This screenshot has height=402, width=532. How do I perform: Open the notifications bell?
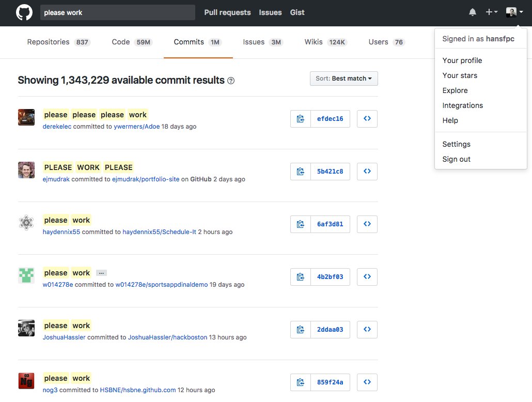472,12
